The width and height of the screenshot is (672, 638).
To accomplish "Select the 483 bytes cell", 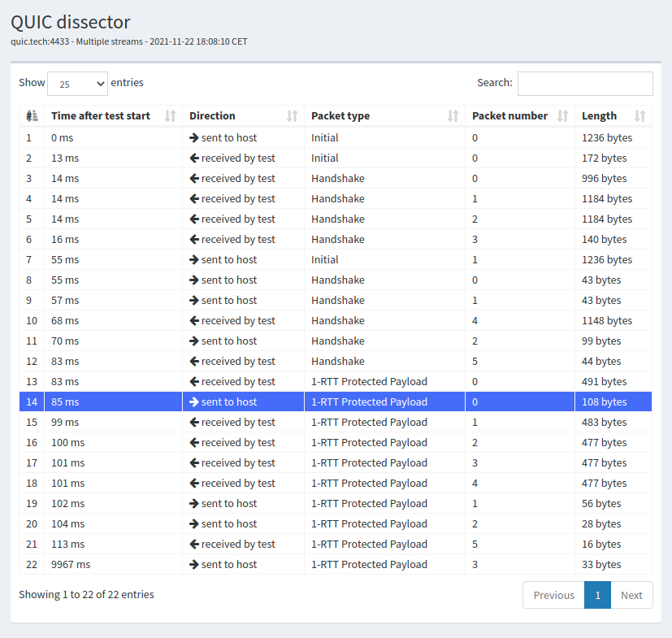I will pos(613,423).
